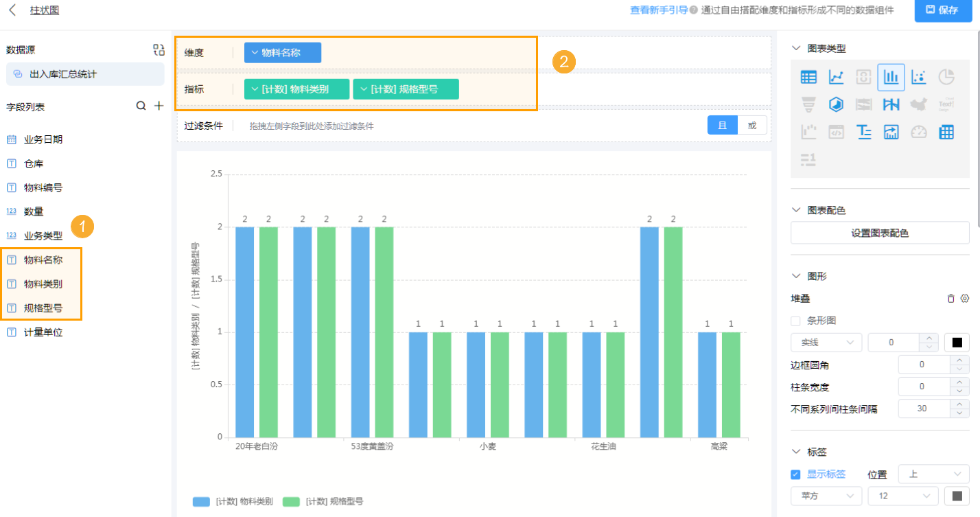The image size is (980, 517).
Task: Select the line chart type icon
Action: click(x=836, y=78)
